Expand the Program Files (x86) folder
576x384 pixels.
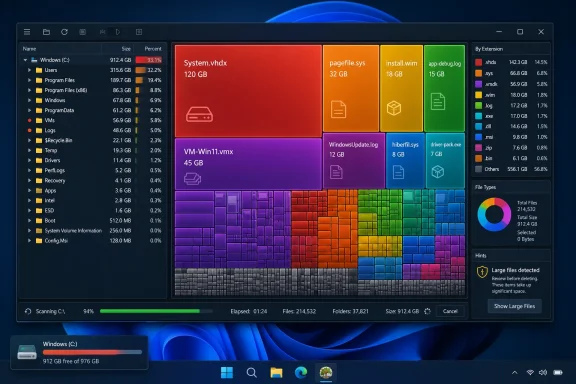[29, 90]
